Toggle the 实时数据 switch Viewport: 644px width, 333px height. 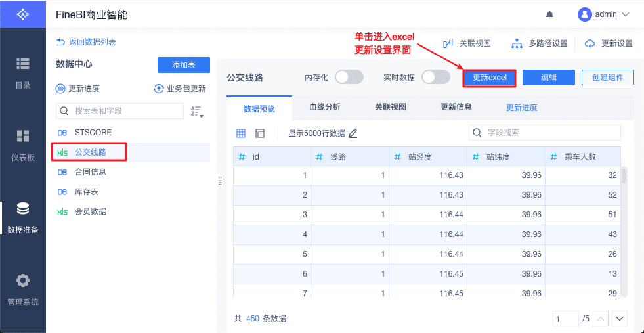pos(436,77)
